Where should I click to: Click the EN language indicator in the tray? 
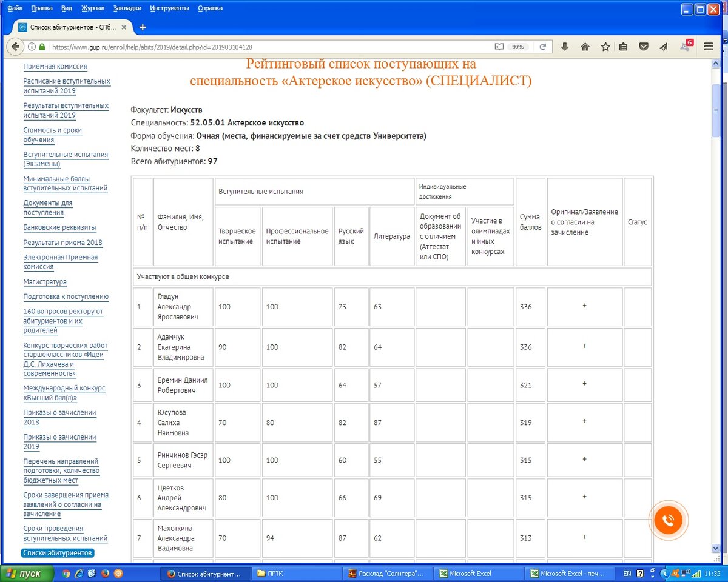[x=627, y=573]
